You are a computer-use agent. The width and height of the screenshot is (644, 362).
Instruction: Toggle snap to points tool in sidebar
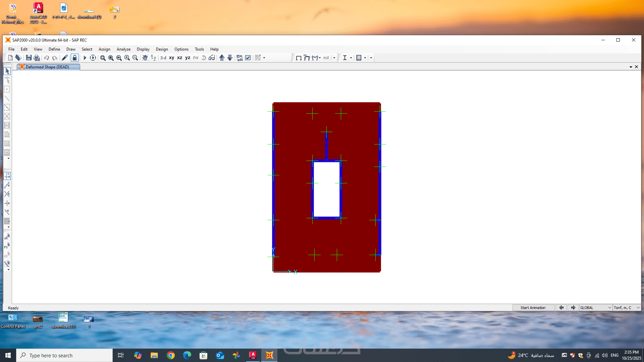tap(7, 176)
